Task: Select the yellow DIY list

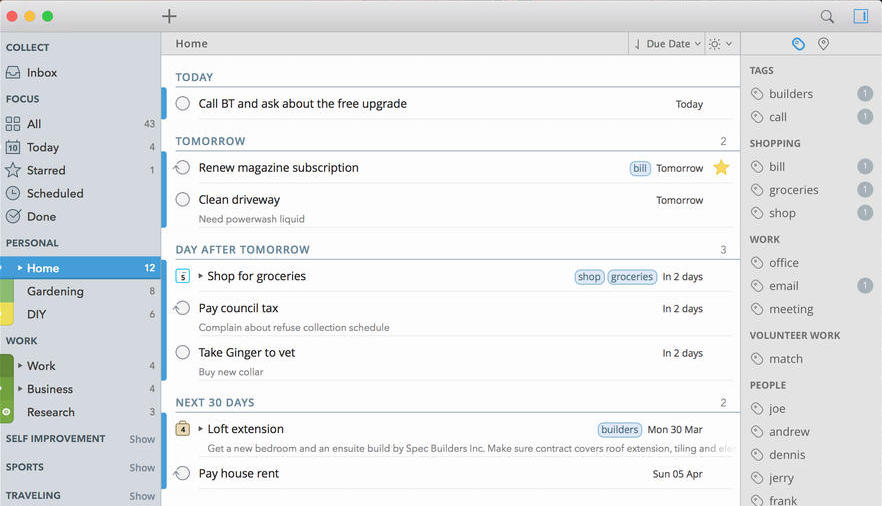Action: [x=36, y=314]
